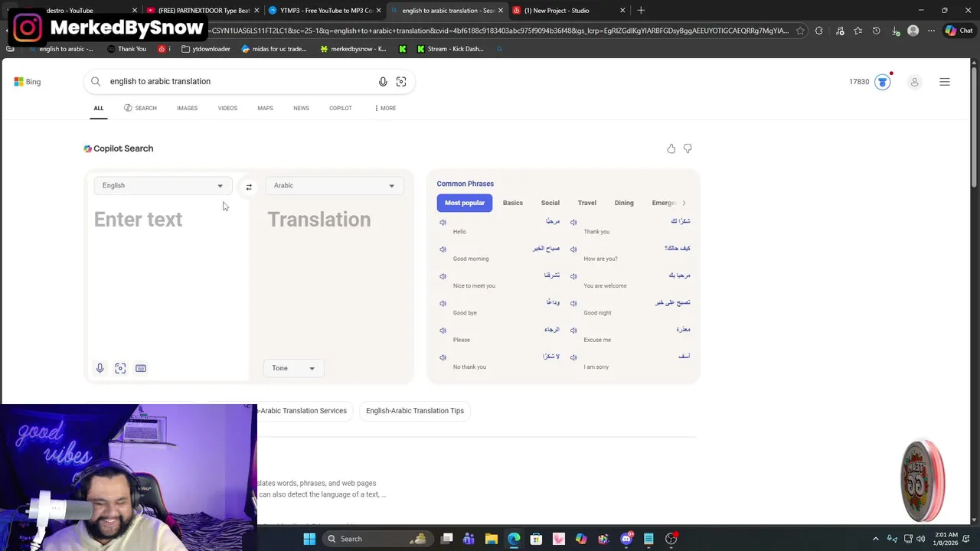Click English-Arabic Translation Tips chip
Image resolution: width=980 pixels, height=551 pixels.
(415, 411)
